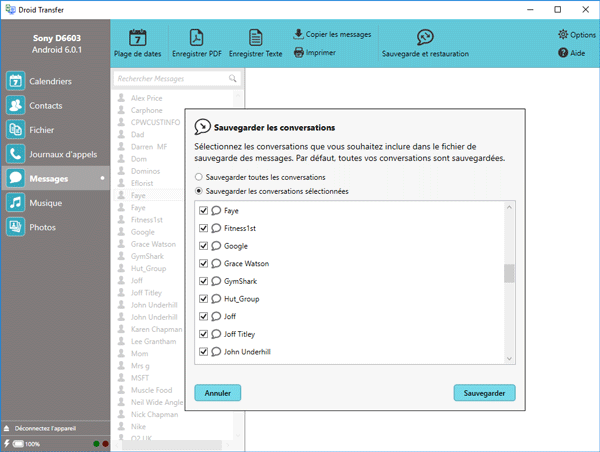Select Sauvegarder toutes les conversations radio
Viewport: 600px width, 452px height.
(x=199, y=177)
